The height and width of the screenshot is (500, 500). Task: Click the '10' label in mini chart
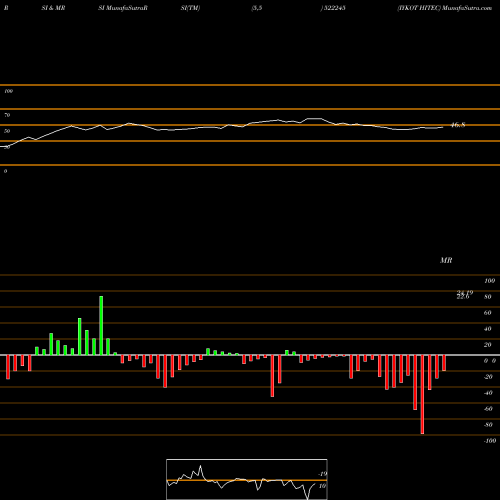click(x=322, y=486)
